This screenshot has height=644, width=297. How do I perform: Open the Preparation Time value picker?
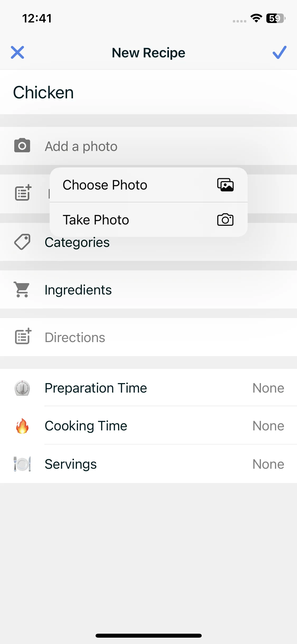click(268, 388)
